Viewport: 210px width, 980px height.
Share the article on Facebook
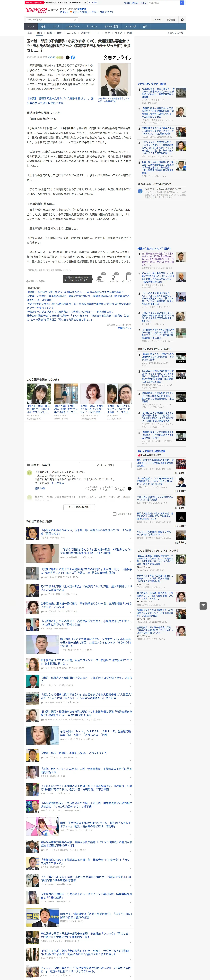click(73, 57)
